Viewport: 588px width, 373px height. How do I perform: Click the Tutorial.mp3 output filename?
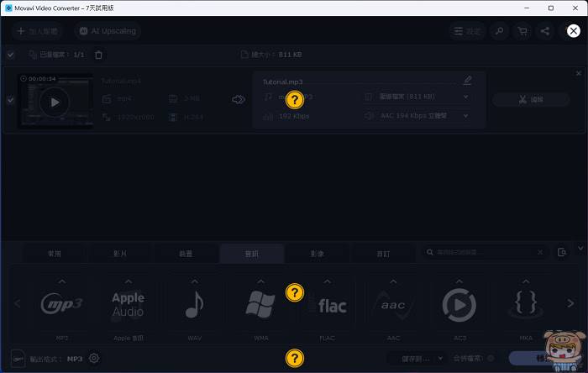click(282, 81)
